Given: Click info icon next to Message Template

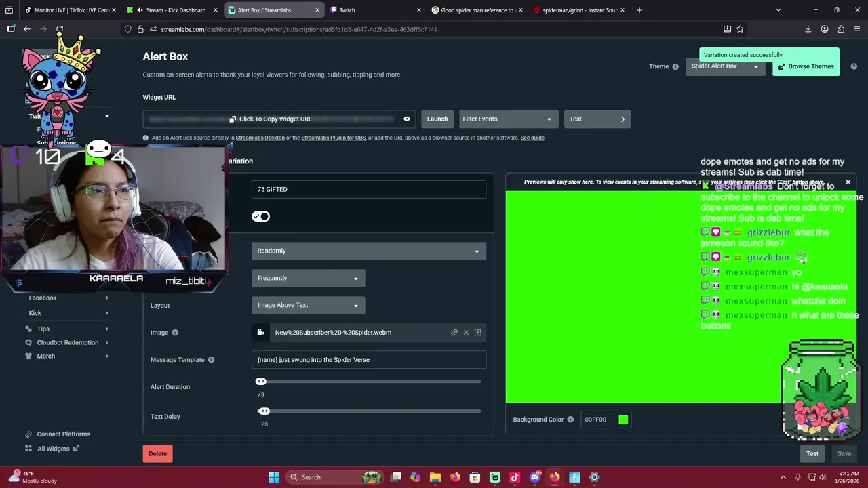Looking at the screenshot, I should tap(211, 360).
